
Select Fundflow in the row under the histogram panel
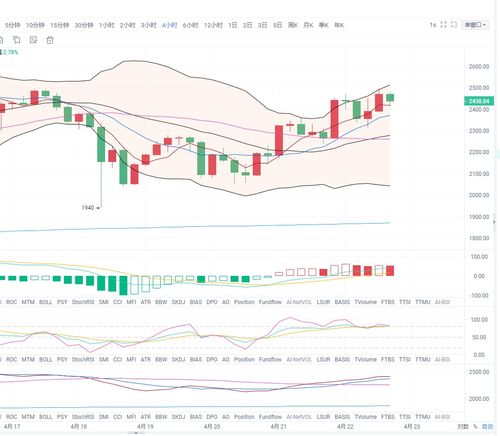click(270, 302)
